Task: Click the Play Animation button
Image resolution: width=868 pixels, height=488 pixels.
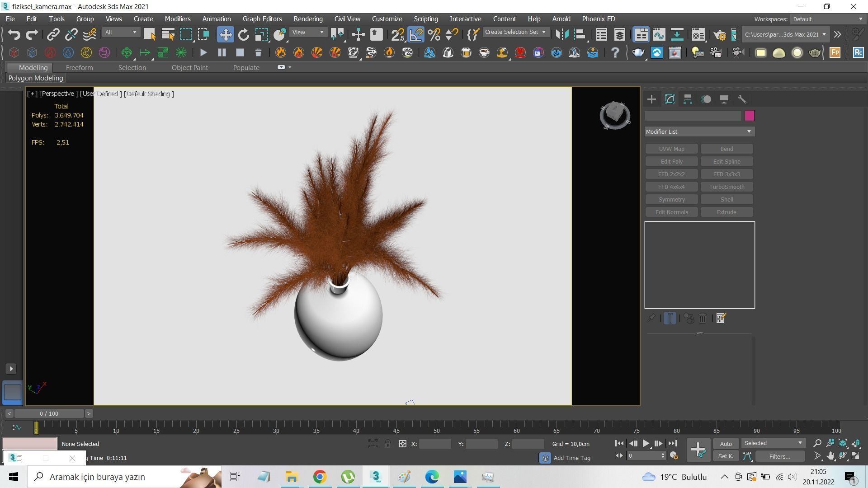Action: pyautogui.click(x=646, y=444)
